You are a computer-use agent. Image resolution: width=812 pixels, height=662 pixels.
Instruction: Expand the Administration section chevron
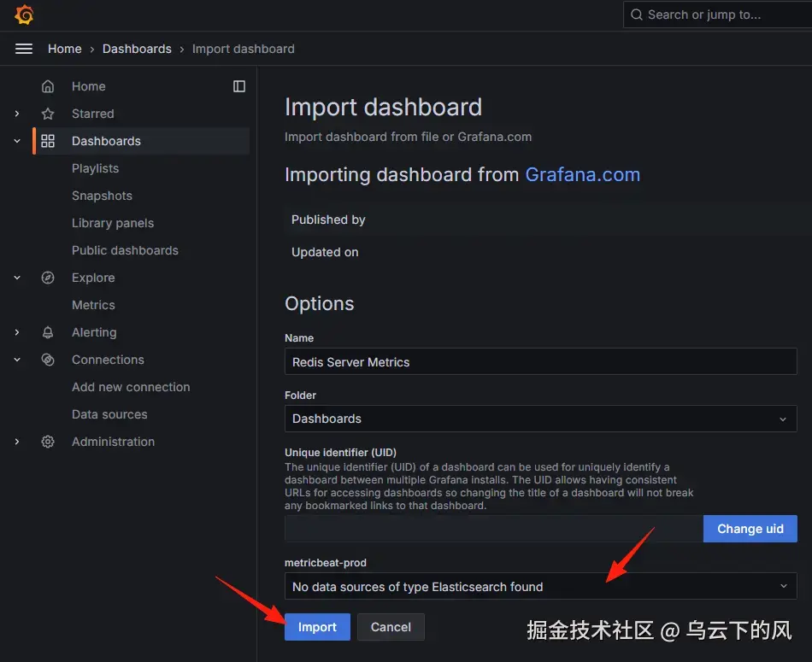pos(17,442)
